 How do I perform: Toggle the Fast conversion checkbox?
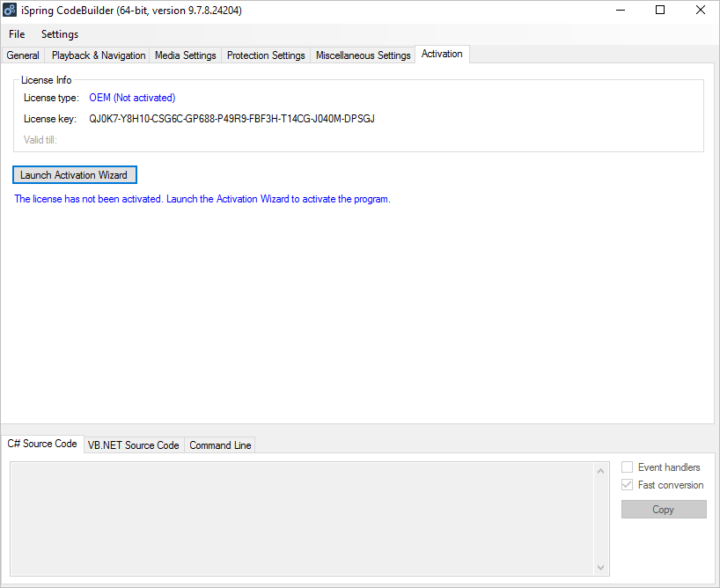tap(627, 485)
